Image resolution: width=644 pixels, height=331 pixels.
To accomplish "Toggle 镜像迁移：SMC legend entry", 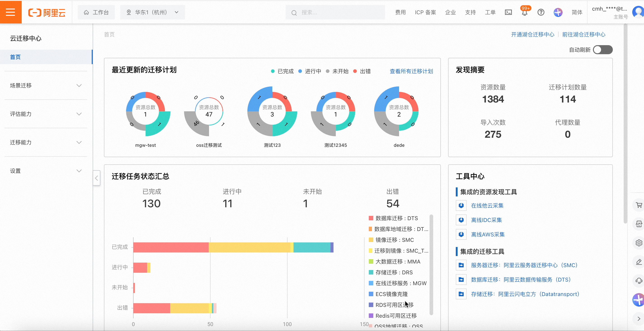I will click(391, 240).
